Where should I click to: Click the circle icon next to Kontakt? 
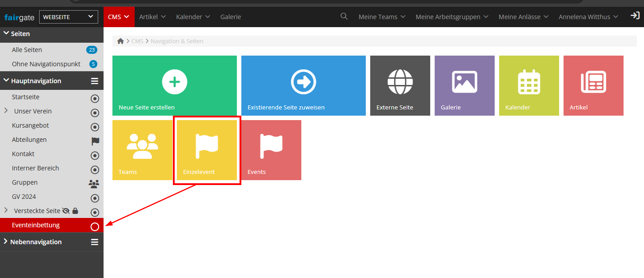(x=95, y=155)
